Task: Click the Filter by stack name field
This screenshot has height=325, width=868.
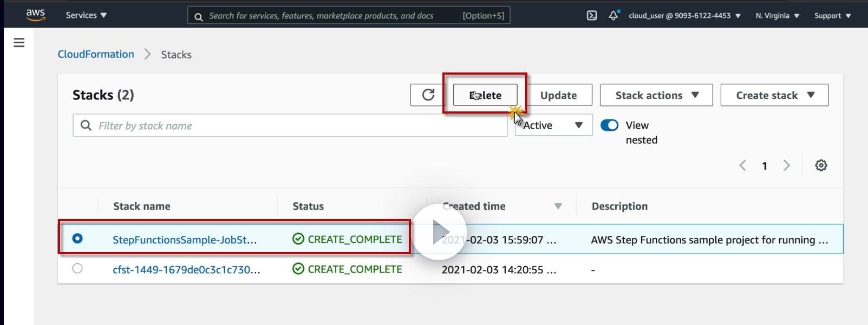Action: pyautogui.click(x=290, y=125)
